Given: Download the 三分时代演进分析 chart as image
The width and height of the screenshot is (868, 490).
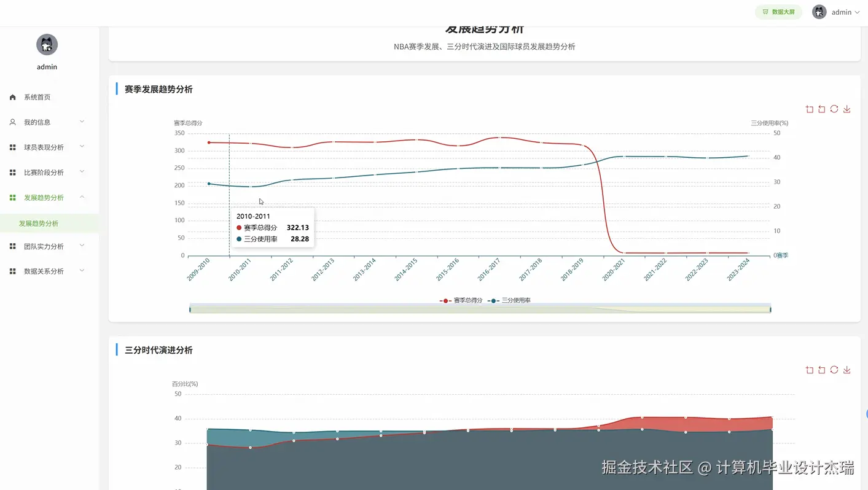Looking at the screenshot, I should coord(846,370).
